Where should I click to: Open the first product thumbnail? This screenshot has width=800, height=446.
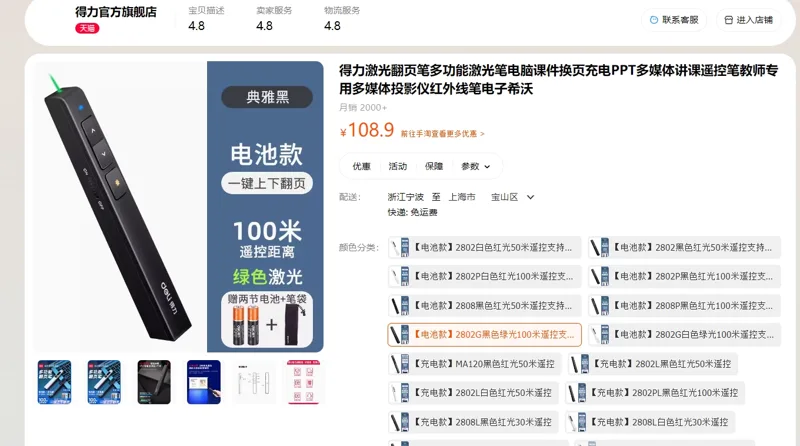click(x=54, y=382)
